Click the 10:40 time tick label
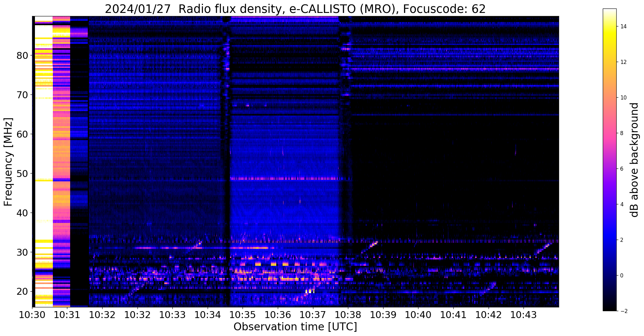Image resolution: width=644 pixels, height=336 pixels. pyautogui.click(x=418, y=315)
